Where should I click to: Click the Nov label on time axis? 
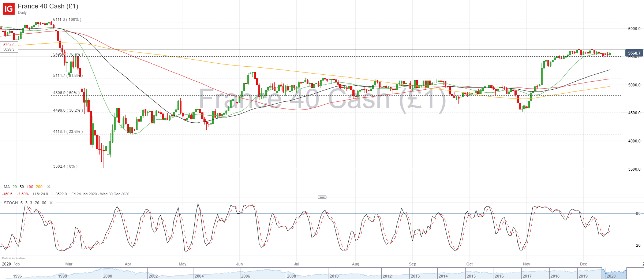[x=527, y=264]
